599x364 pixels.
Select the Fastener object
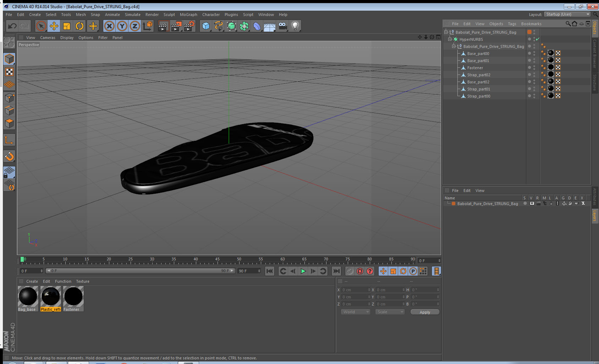[475, 68]
